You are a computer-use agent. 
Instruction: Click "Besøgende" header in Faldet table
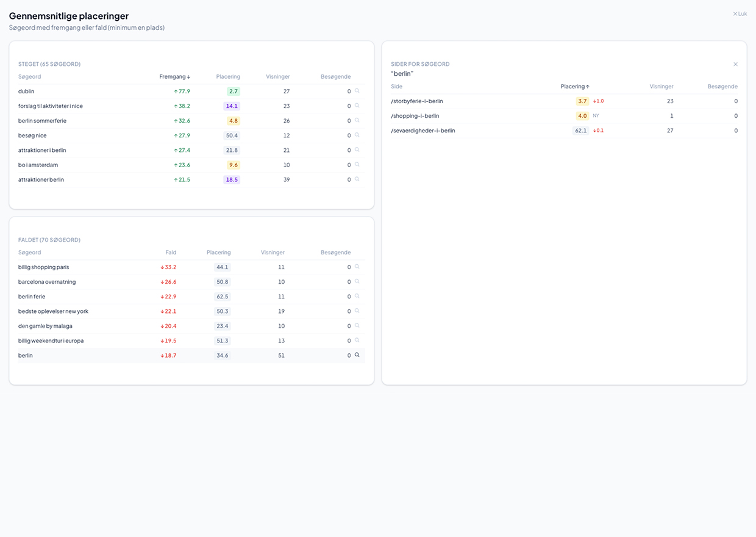tap(335, 252)
